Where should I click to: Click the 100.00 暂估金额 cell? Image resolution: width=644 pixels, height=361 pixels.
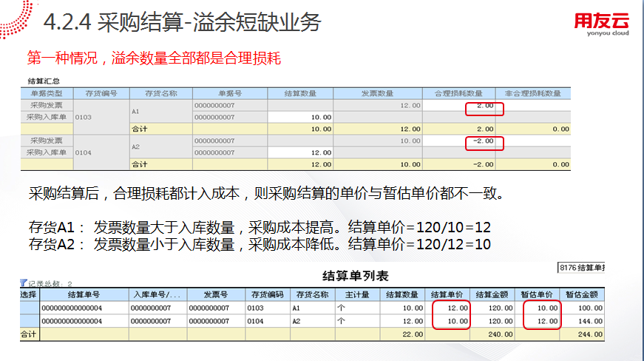coord(582,308)
